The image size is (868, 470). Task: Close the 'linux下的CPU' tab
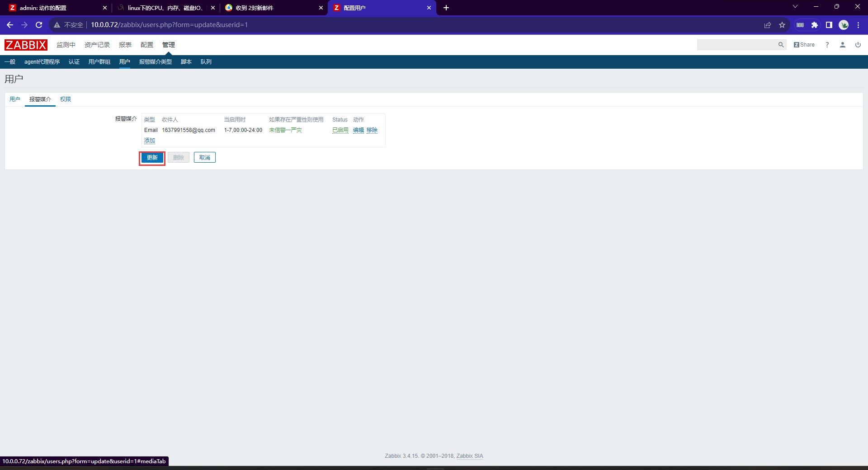tap(213, 8)
